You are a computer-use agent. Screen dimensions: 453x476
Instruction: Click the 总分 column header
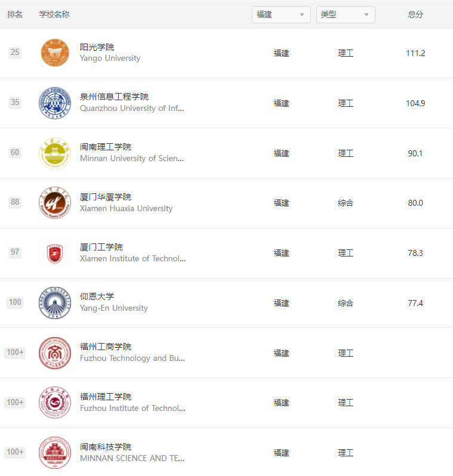[x=415, y=14]
